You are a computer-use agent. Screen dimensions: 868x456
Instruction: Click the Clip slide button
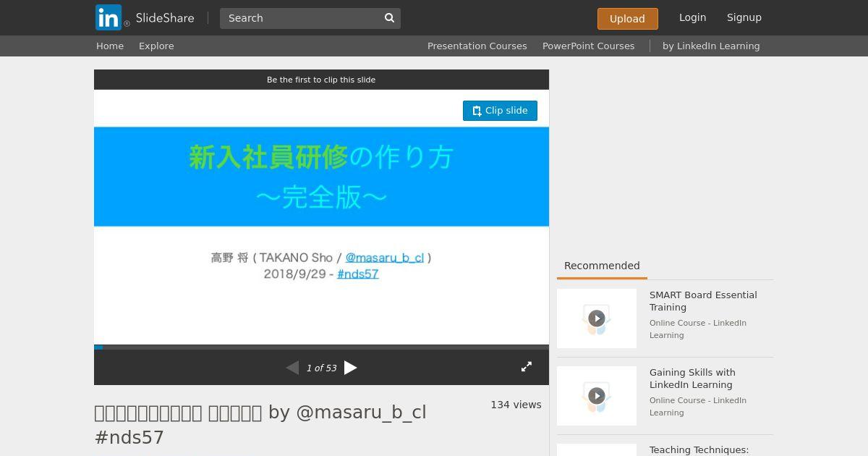pos(500,111)
